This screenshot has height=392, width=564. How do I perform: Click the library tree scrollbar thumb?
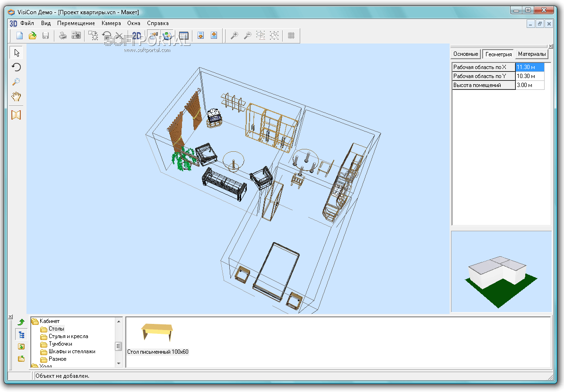pyautogui.click(x=119, y=346)
